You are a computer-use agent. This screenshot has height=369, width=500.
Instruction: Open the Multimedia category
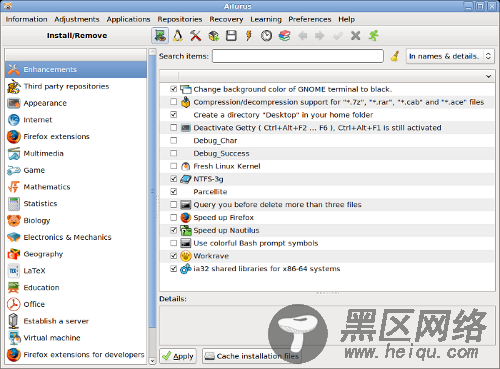[x=76, y=153]
